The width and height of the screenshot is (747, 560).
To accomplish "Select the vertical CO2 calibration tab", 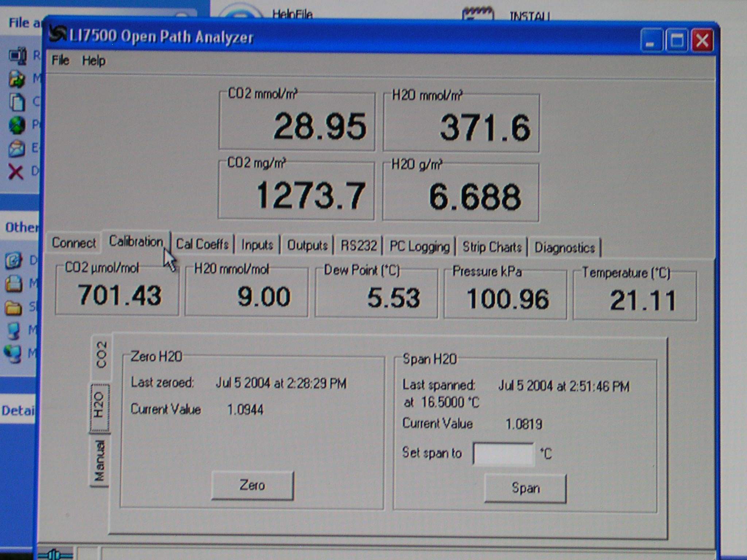I will click(101, 354).
